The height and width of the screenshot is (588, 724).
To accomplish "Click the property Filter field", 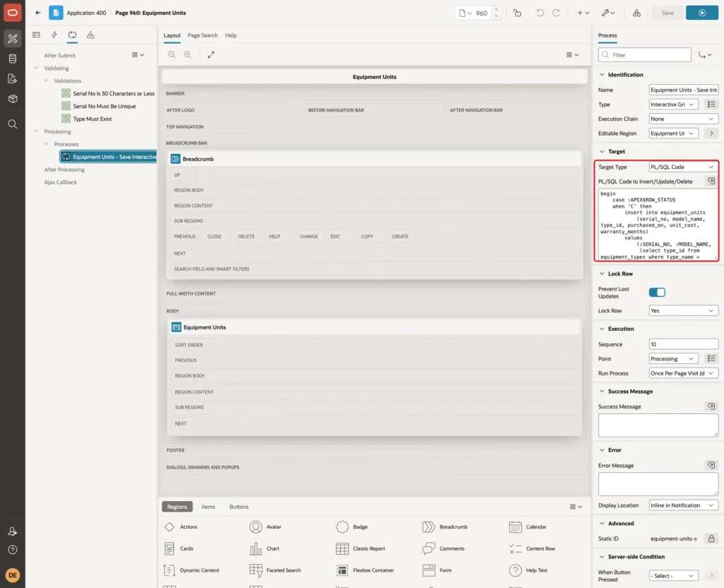I will [x=644, y=55].
